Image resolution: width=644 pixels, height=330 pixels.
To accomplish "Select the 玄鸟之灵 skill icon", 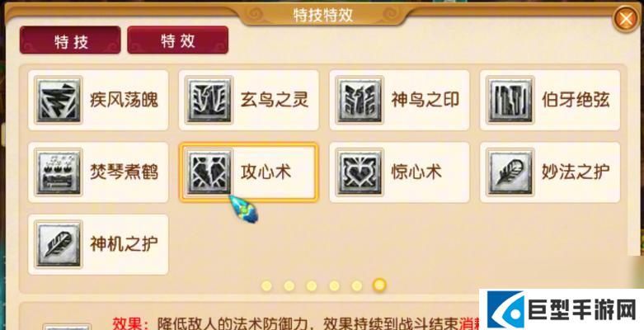I will (x=209, y=100).
